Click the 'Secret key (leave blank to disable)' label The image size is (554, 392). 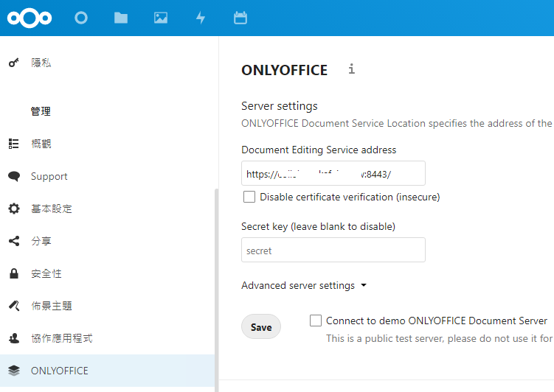[x=318, y=226]
